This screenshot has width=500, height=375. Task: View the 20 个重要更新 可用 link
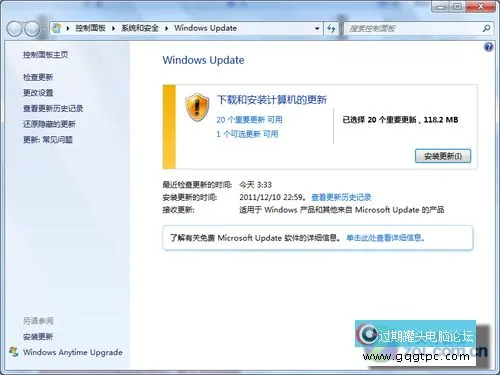coord(249,120)
